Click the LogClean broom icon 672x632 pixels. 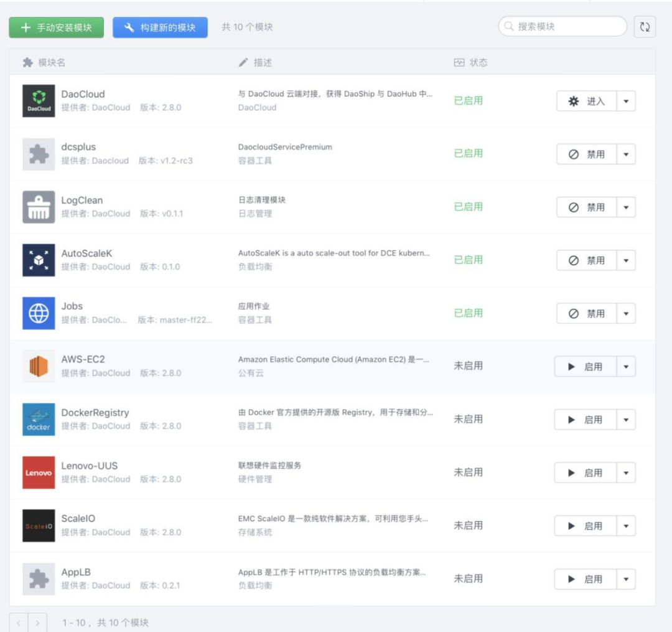click(x=39, y=207)
